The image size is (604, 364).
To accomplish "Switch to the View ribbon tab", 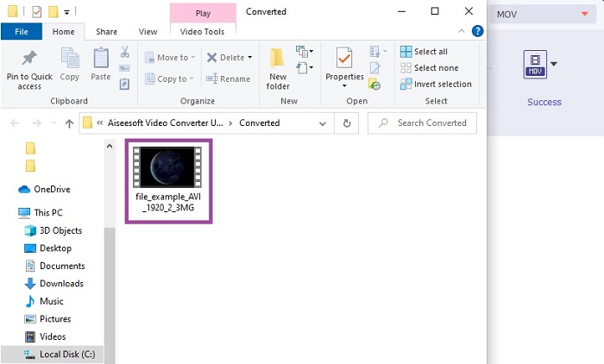I will pos(148,32).
